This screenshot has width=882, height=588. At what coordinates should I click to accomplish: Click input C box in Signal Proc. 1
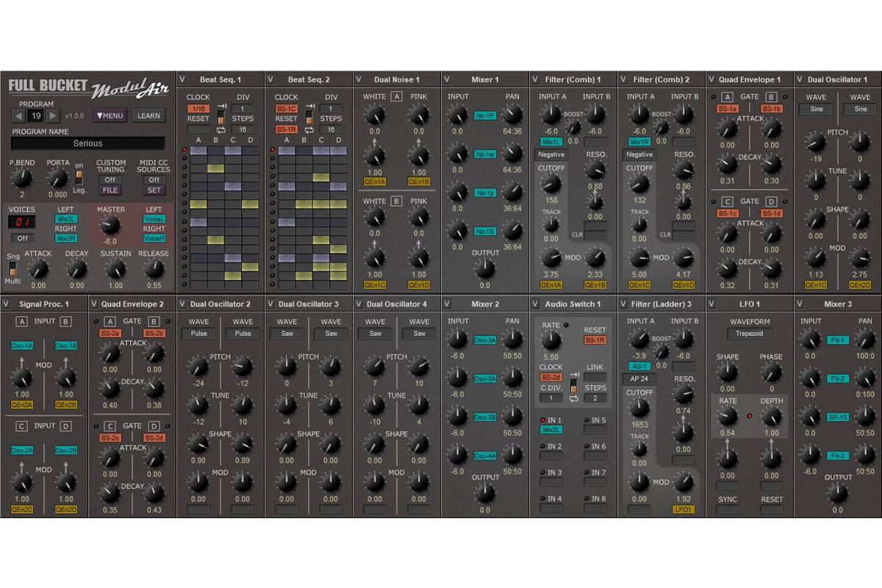point(22,426)
